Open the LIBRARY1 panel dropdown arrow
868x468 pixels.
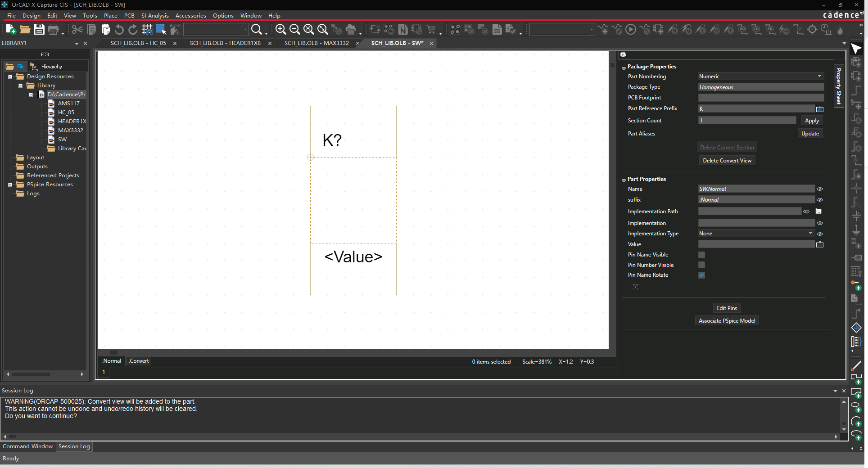tap(77, 44)
